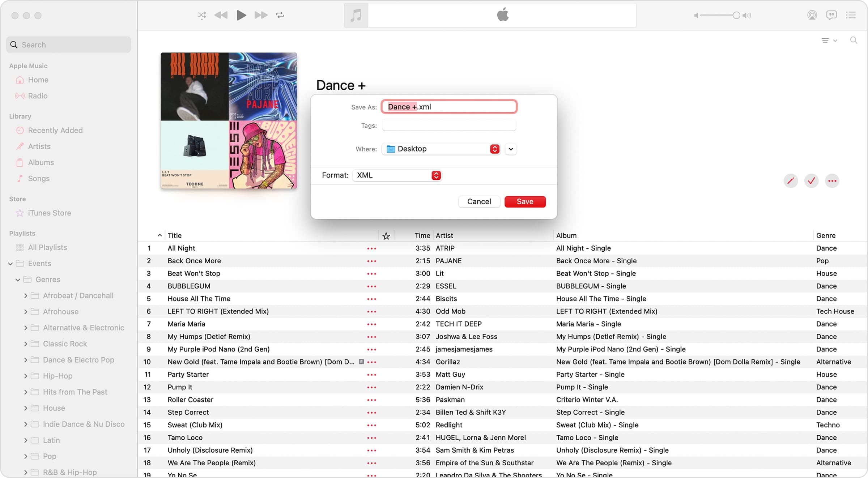Click the sidebar Search field

(69, 45)
